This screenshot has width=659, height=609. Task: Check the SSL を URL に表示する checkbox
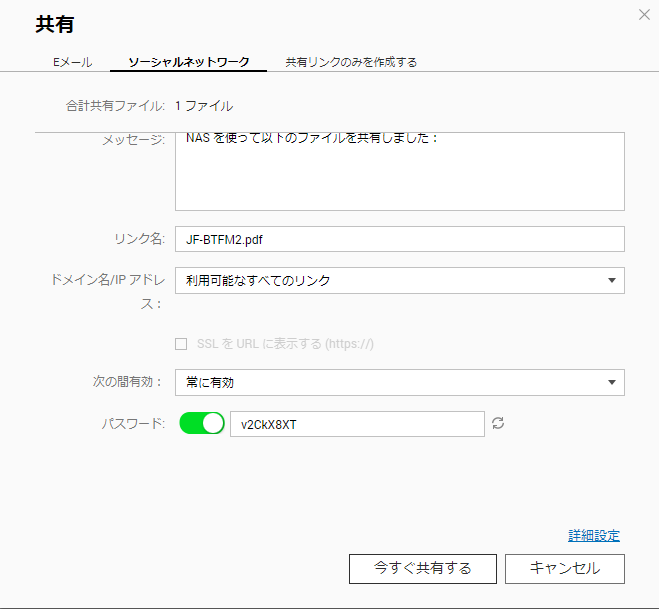tap(181, 344)
